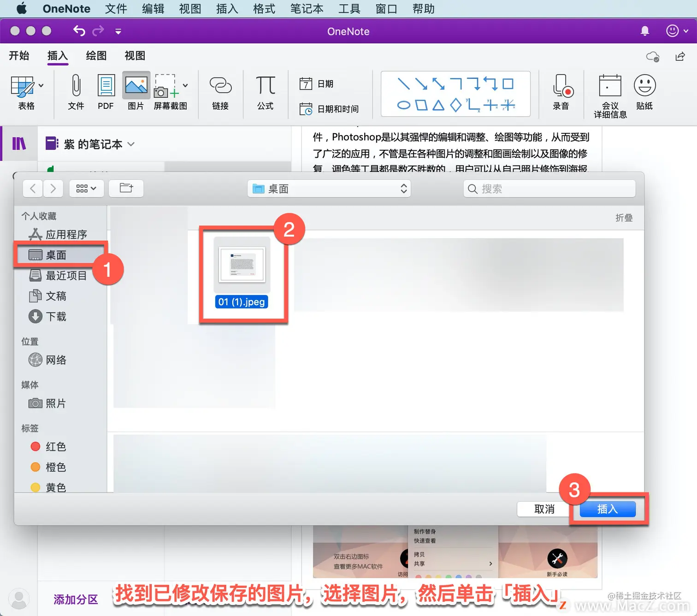Click 添加分区 to add a section
This screenshot has height=616, width=697.
76,599
